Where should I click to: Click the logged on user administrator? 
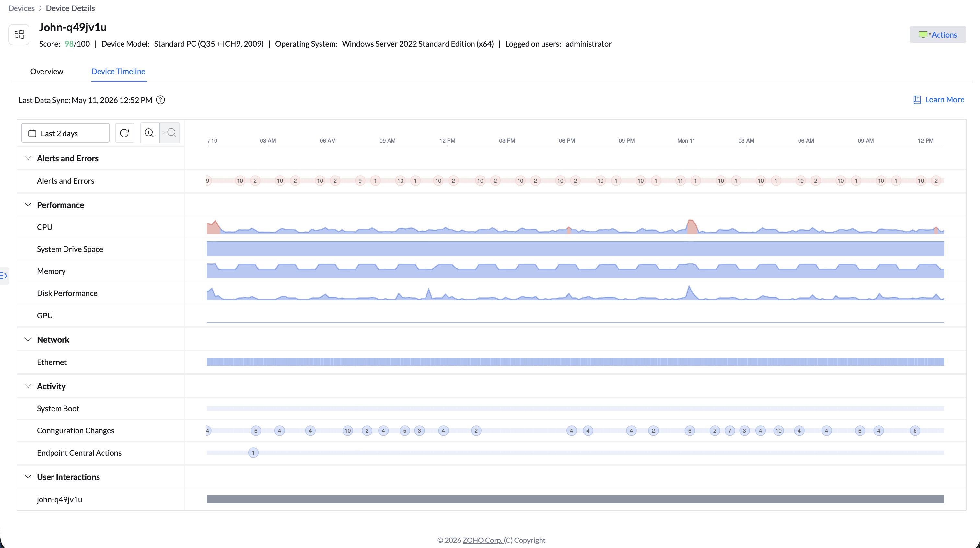click(x=589, y=44)
